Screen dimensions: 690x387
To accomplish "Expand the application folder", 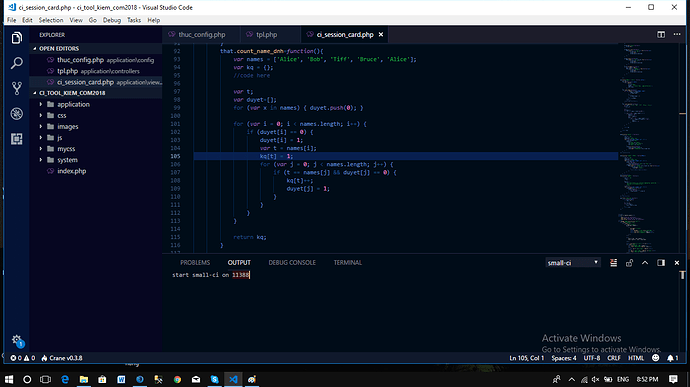I will pyautogui.click(x=96, y=104).
